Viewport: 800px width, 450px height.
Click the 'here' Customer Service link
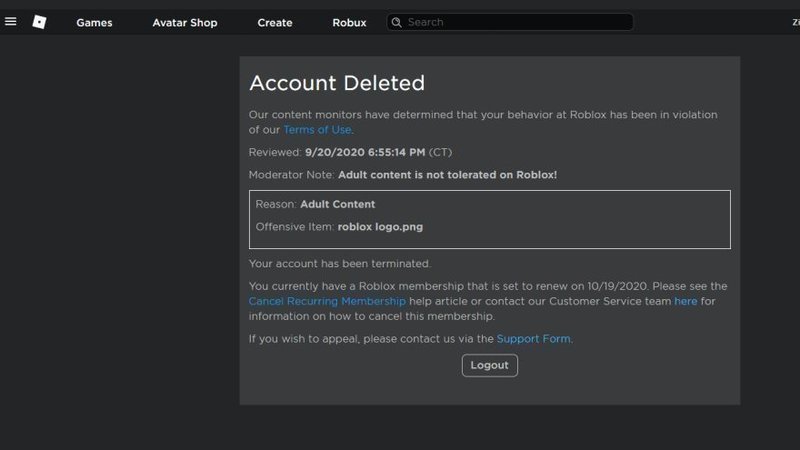coord(685,301)
